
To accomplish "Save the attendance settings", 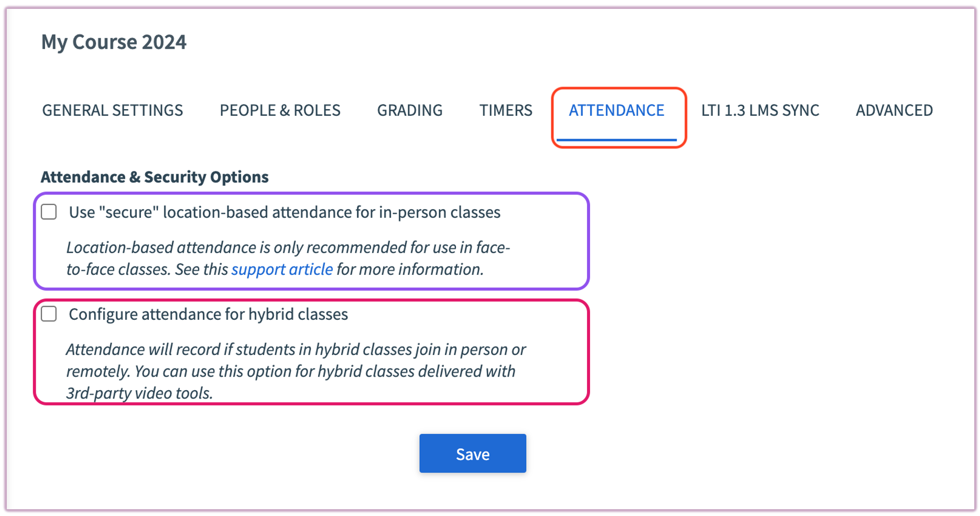I will click(472, 453).
